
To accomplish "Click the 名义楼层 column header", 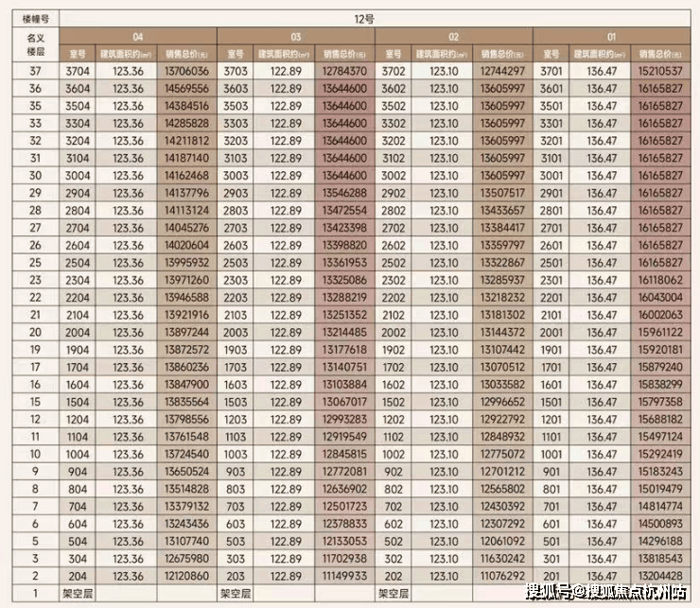I will click(x=34, y=43).
